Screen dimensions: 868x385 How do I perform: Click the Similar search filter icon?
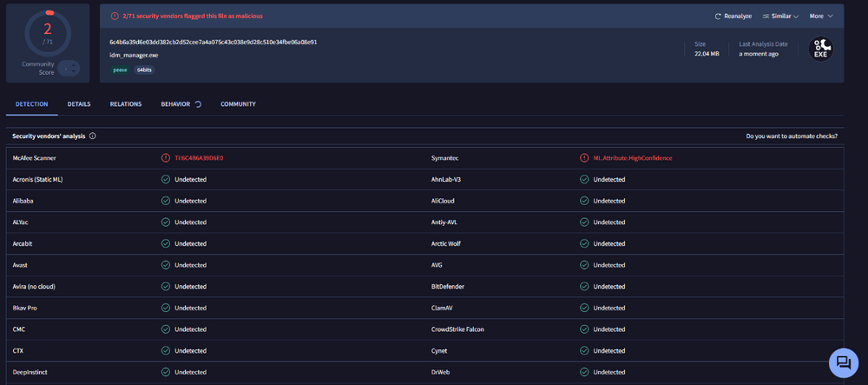(766, 16)
